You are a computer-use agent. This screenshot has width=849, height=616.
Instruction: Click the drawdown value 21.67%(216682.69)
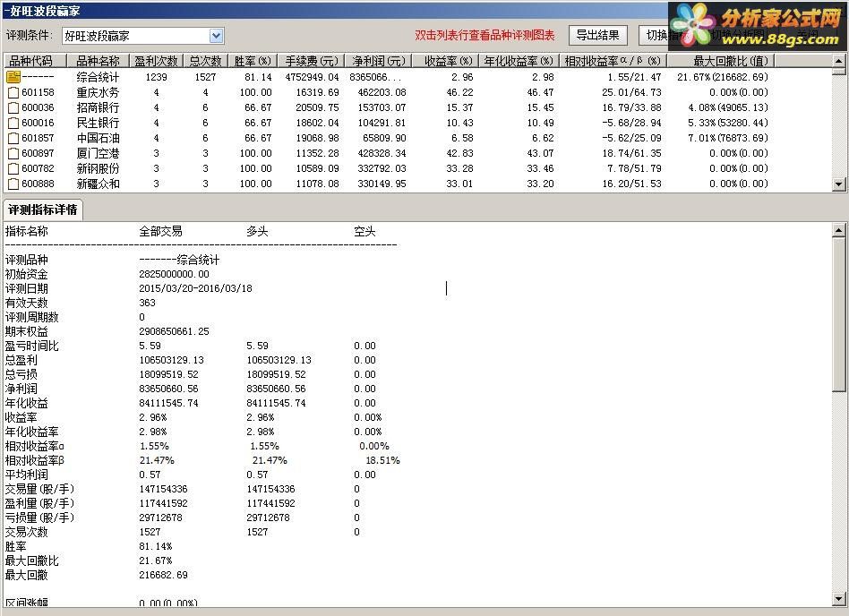[x=723, y=77]
